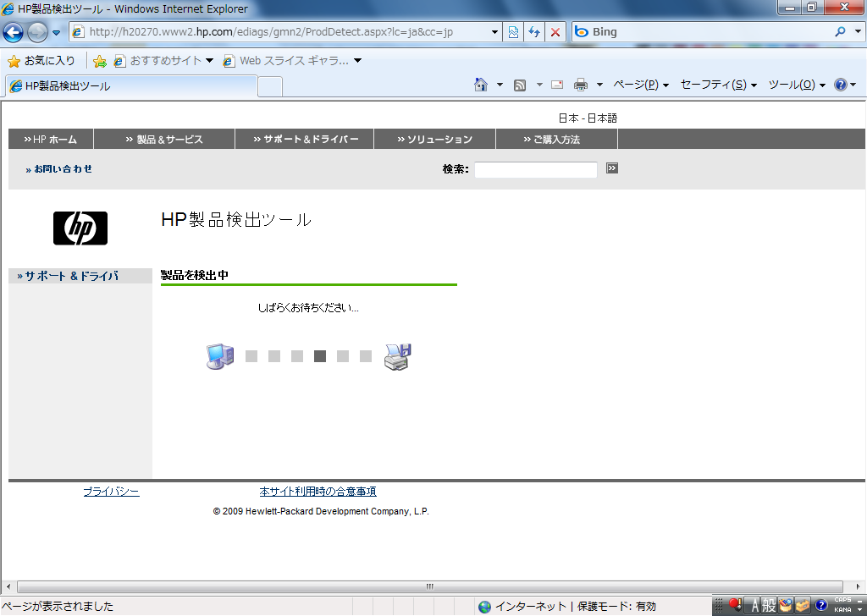
Task: Open the お気に入り favorites button
Action: coord(41,60)
